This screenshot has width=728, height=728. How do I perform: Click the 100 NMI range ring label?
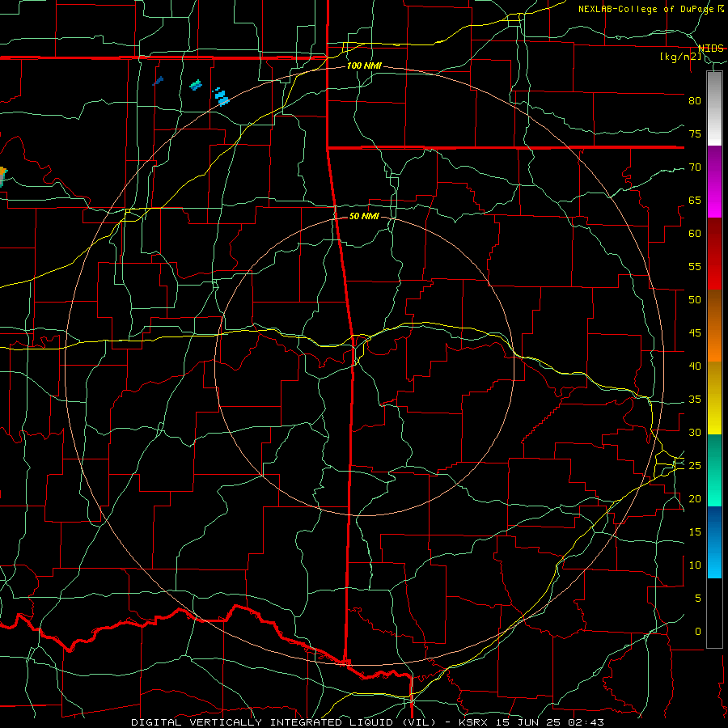(x=364, y=66)
